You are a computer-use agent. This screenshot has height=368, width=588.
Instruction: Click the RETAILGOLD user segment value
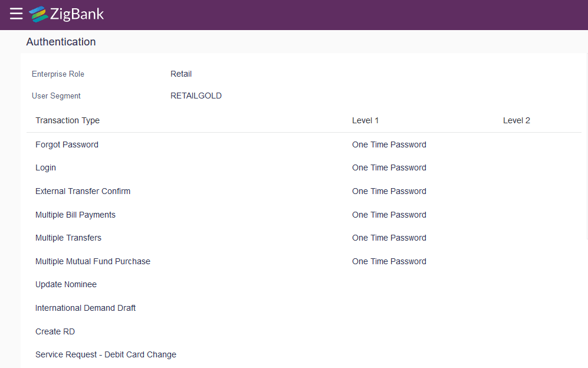(x=196, y=96)
